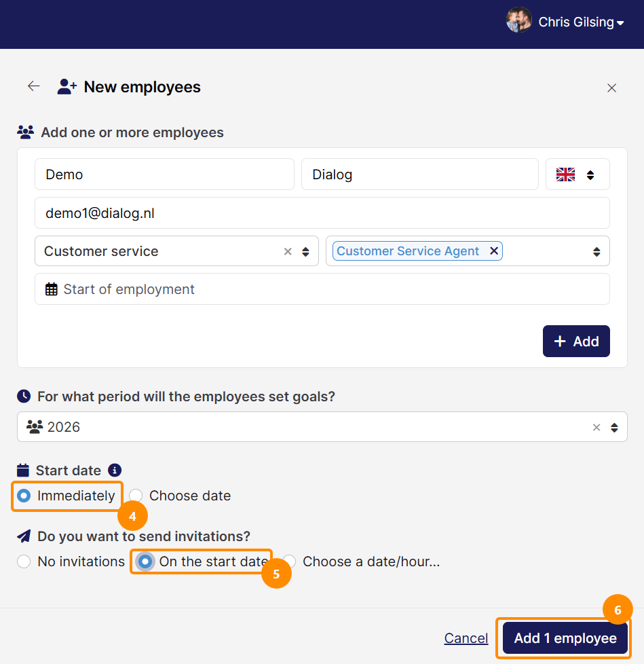Click the calendar icon in Start of employment
644x664 pixels.
(x=51, y=289)
